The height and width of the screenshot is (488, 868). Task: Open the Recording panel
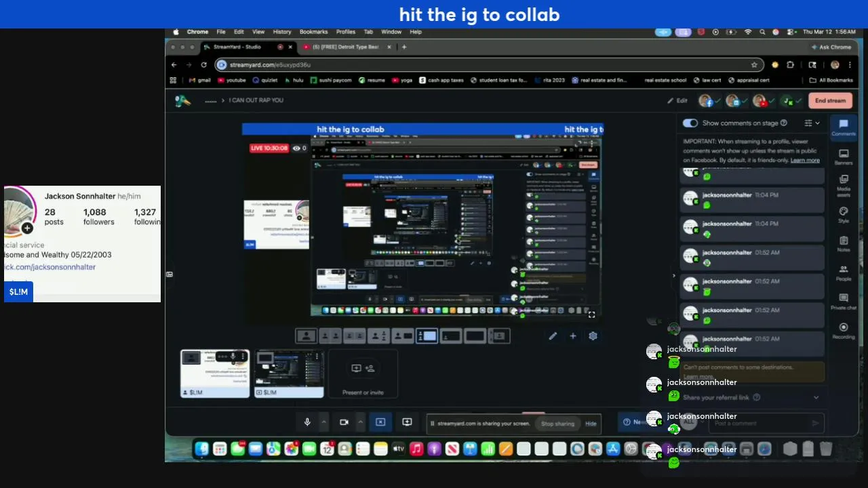(x=844, y=331)
